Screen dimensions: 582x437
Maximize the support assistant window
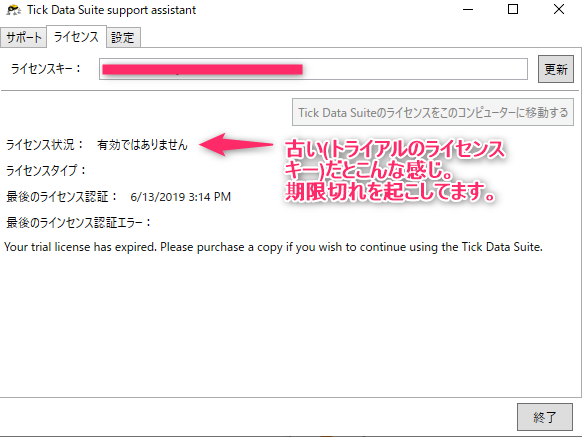513,10
